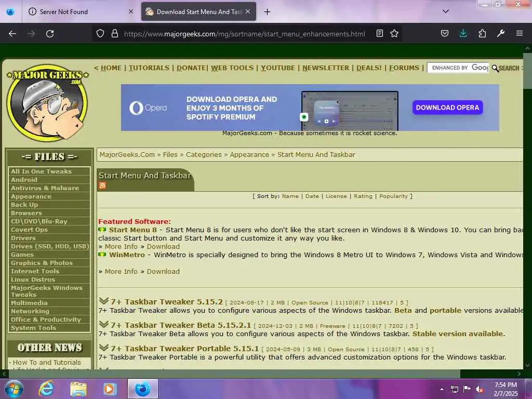The width and height of the screenshot is (532, 399).
Task: Open the FORUMS navigation link
Action: pos(404,68)
